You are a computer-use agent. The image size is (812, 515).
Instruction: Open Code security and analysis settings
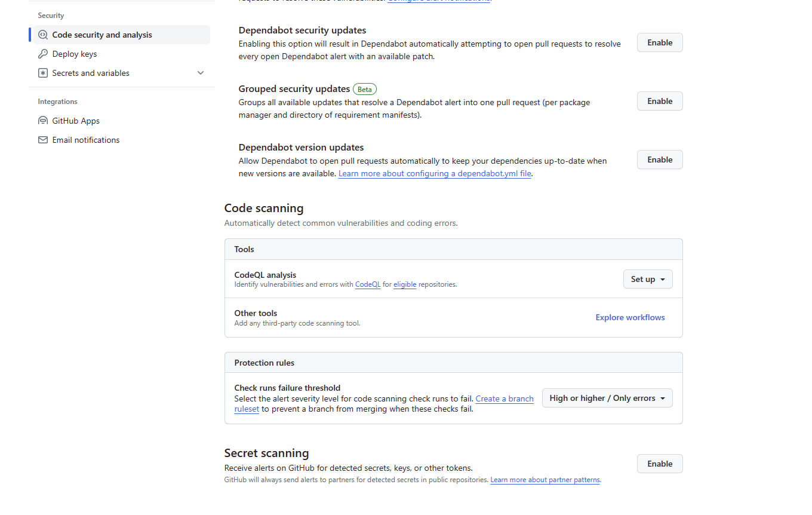[122, 35]
